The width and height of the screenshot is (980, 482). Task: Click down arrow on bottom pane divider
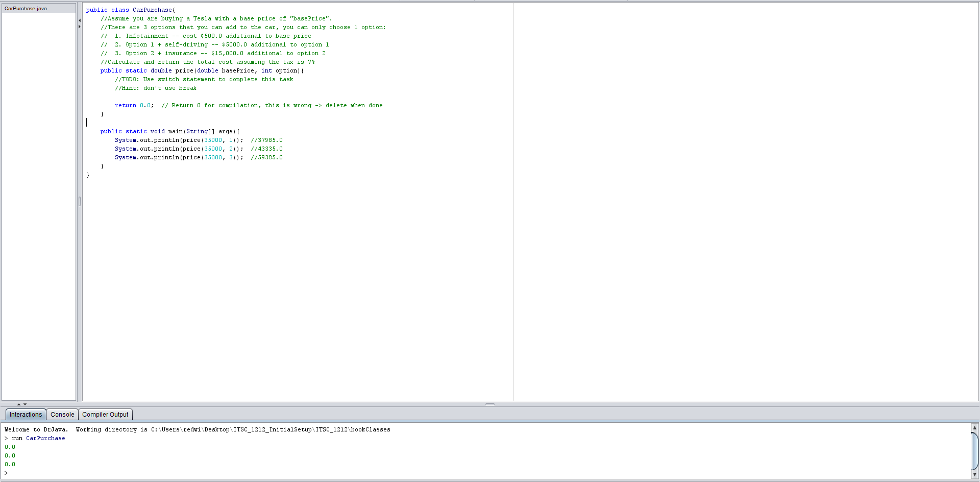tap(25, 404)
